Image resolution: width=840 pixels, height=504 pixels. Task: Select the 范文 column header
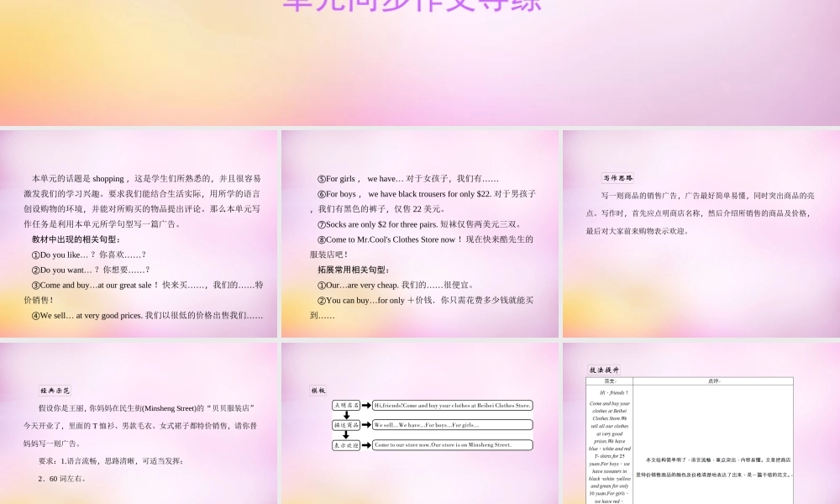tap(609, 380)
